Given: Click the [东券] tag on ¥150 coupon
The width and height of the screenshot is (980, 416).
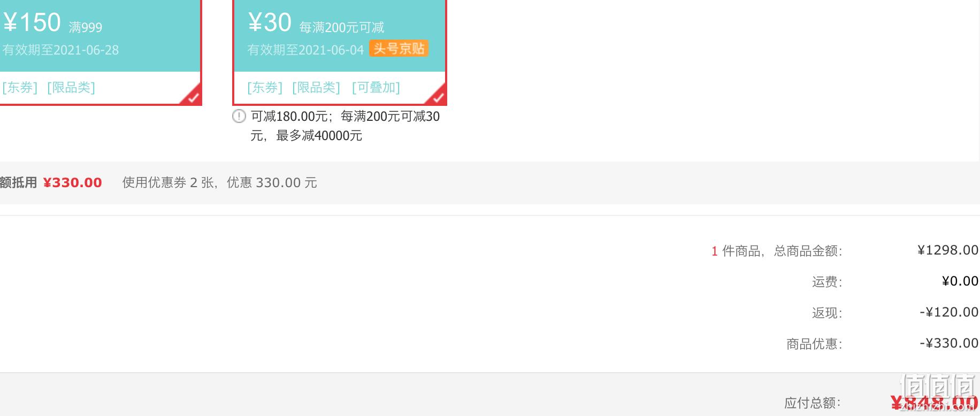Looking at the screenshot, I should (20, 88).
